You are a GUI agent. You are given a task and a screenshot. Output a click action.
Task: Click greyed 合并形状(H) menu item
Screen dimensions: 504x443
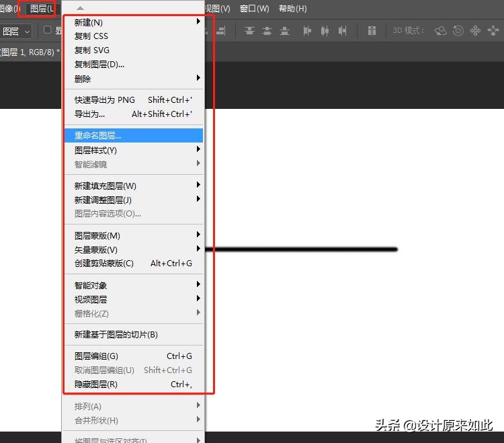134,421
